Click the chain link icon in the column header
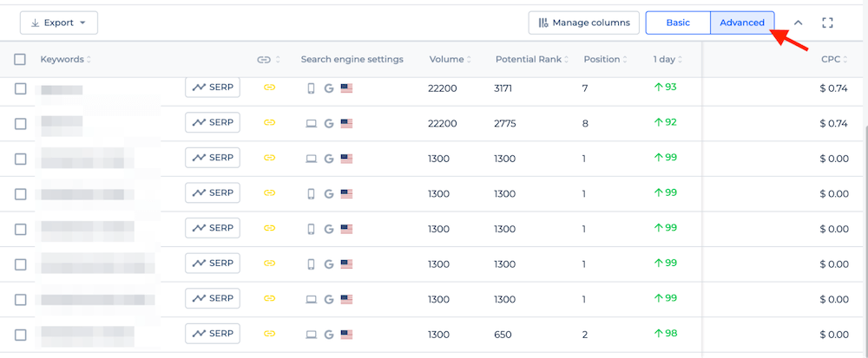The image size is (868, 358). [264, 60]
